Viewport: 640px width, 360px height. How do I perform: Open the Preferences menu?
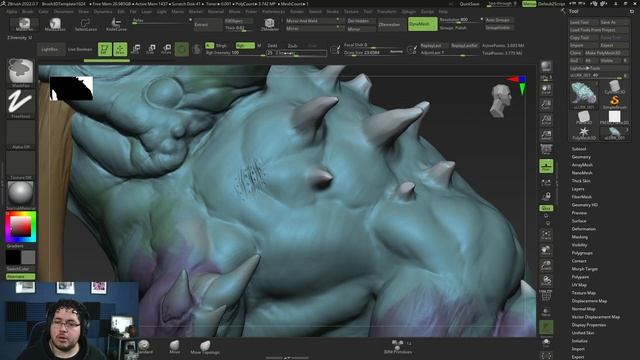point(273,11)
